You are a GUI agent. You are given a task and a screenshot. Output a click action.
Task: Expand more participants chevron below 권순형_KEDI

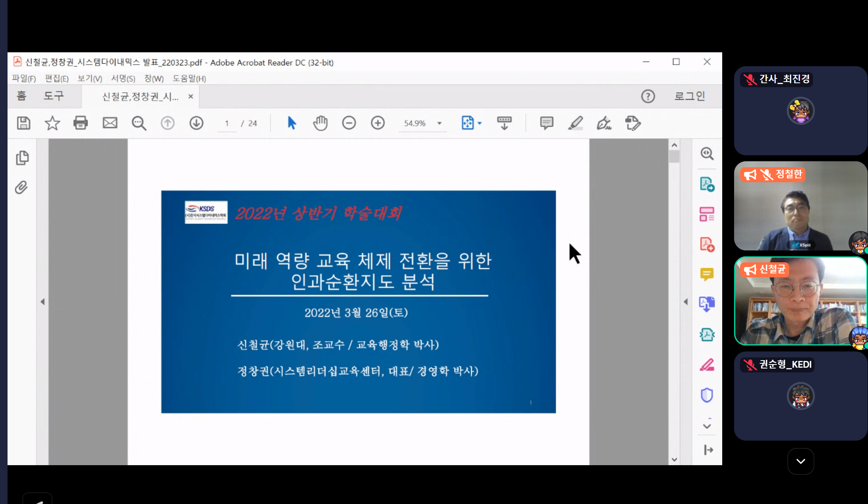click(800, 461)
